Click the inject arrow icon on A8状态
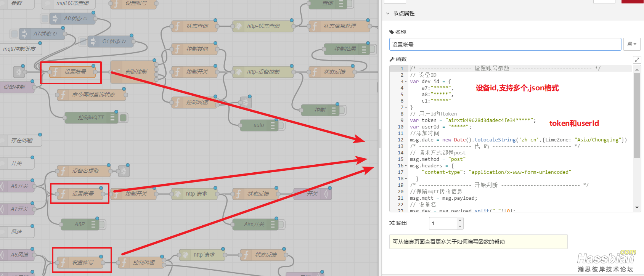This screenshot has width=644, height=276. point(55,19)
